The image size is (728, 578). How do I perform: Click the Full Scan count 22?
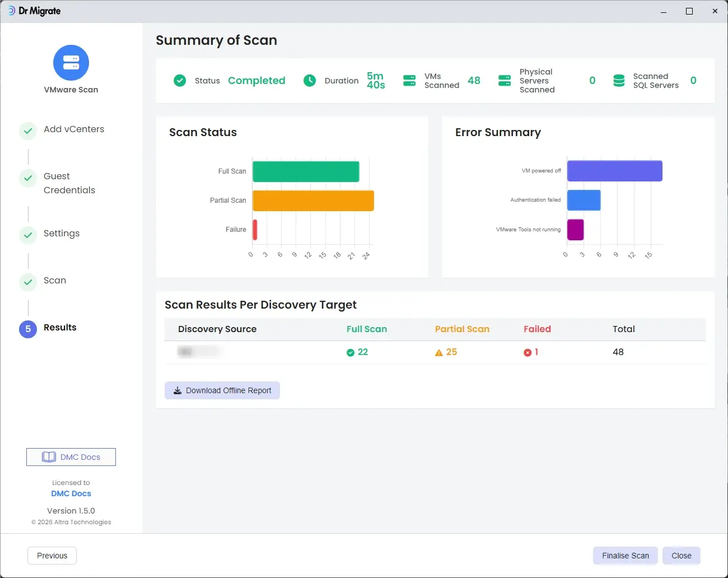point(363,352)
